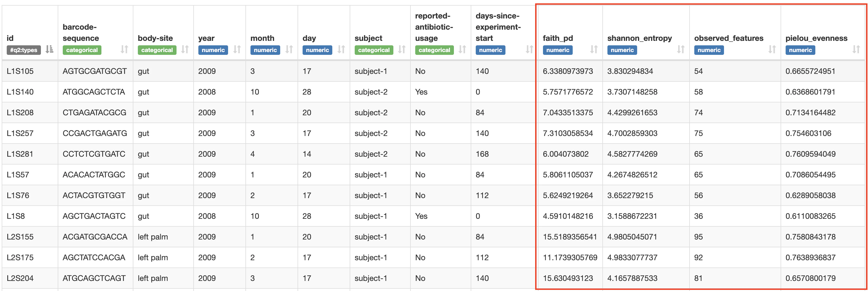Sort by subject column arrows
The width and height of the screenshot is (868, 291).
point(402,50)
